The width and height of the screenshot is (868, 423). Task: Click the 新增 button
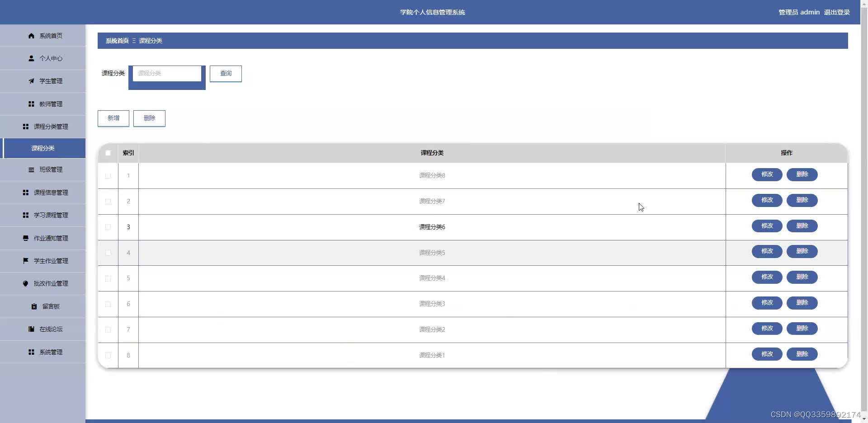coord(113,118)
